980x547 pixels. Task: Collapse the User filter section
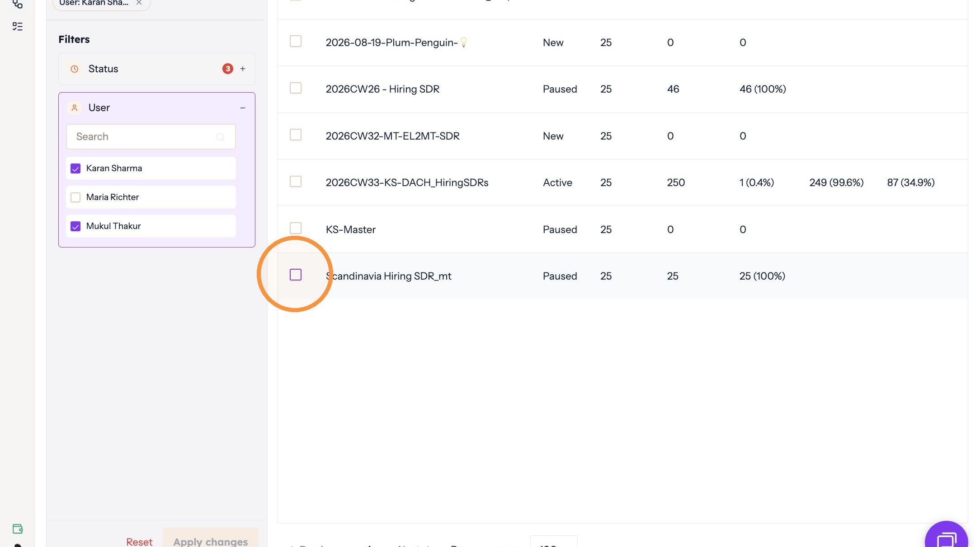click(243, 108)
